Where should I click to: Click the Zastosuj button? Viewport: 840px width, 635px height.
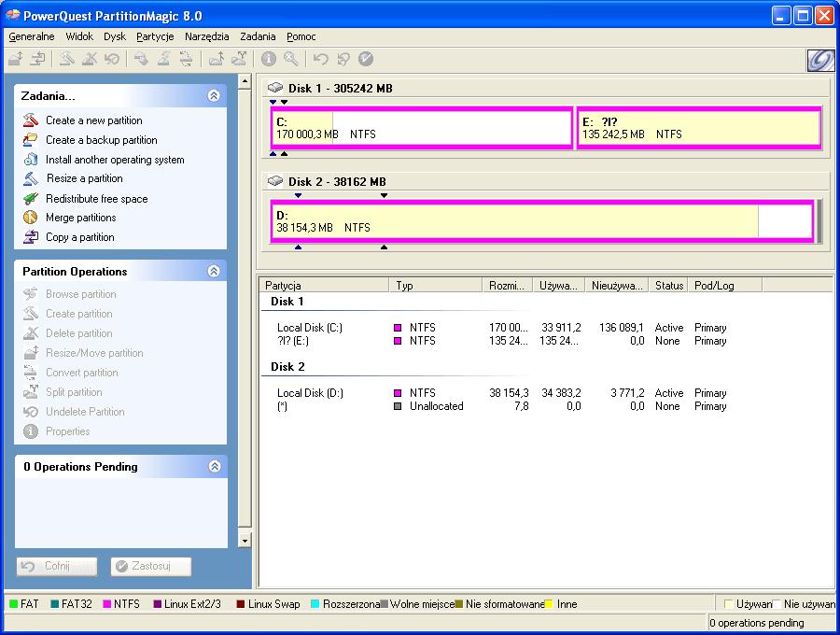[151, 567]
